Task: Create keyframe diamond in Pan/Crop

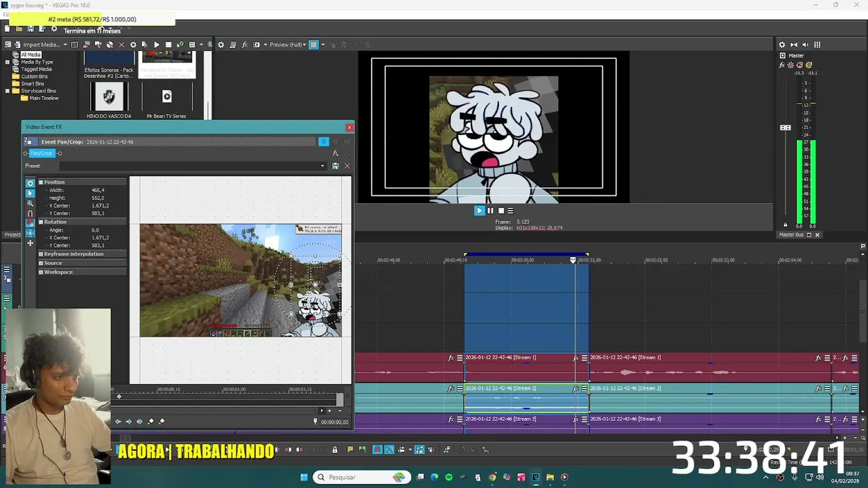Action: 151,422
